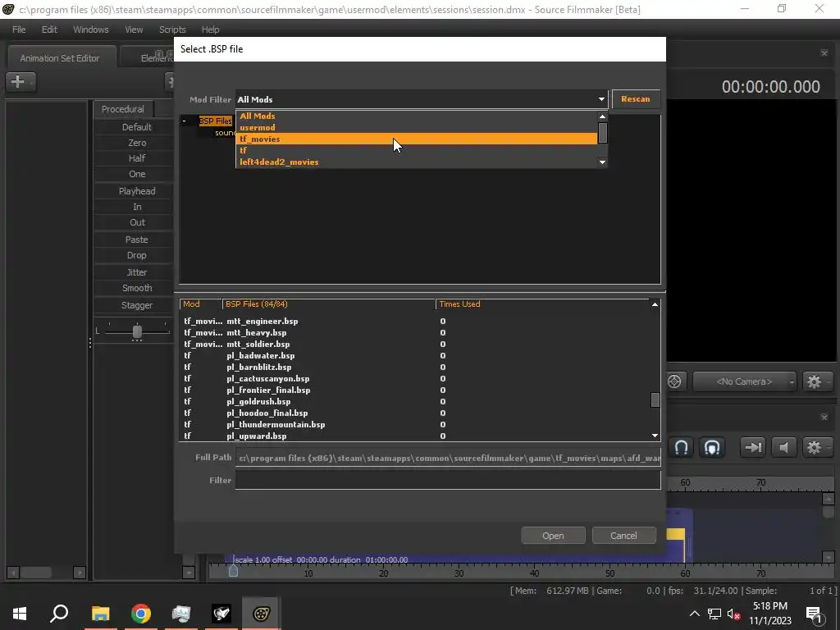The height and width of the screenshot is (630, 840).
Task: Click the viewport target manipulator icon
Action: click(674, 381)
